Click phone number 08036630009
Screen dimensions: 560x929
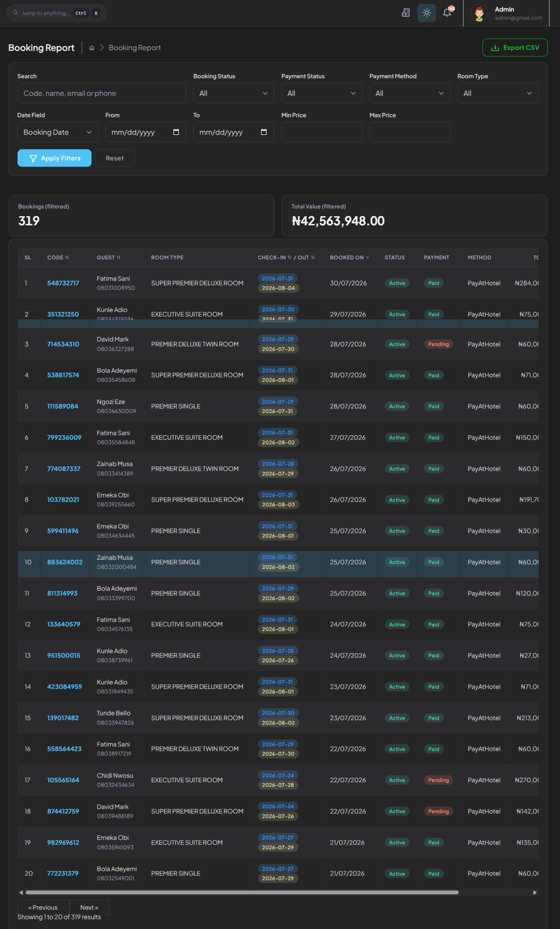click(x=116, y=411)
